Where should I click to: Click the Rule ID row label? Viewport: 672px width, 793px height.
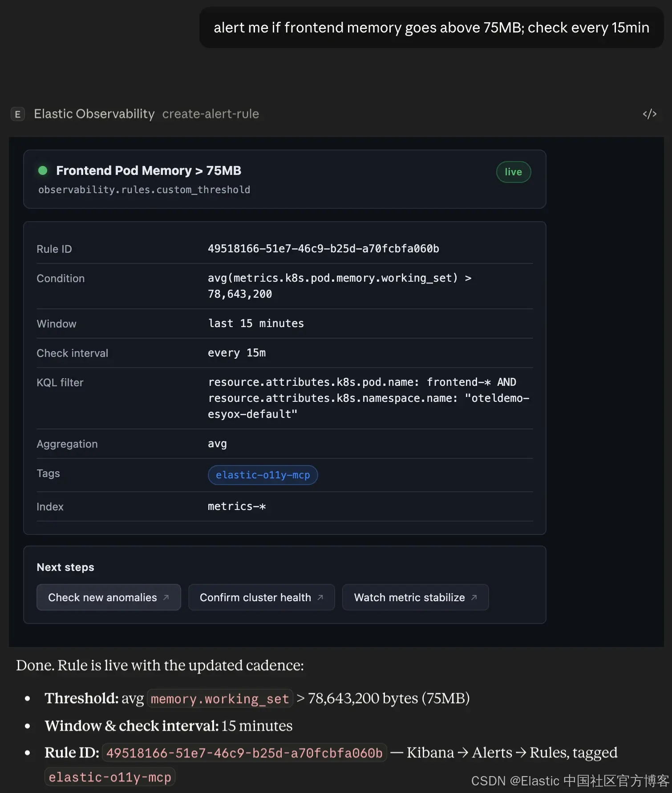tap(54, 249)
